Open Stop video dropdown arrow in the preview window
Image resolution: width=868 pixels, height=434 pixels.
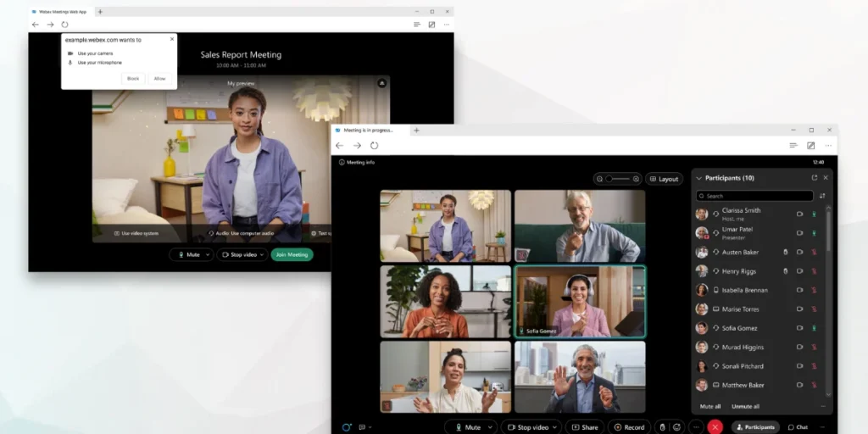pyautogui.click(x=263, y=254)
